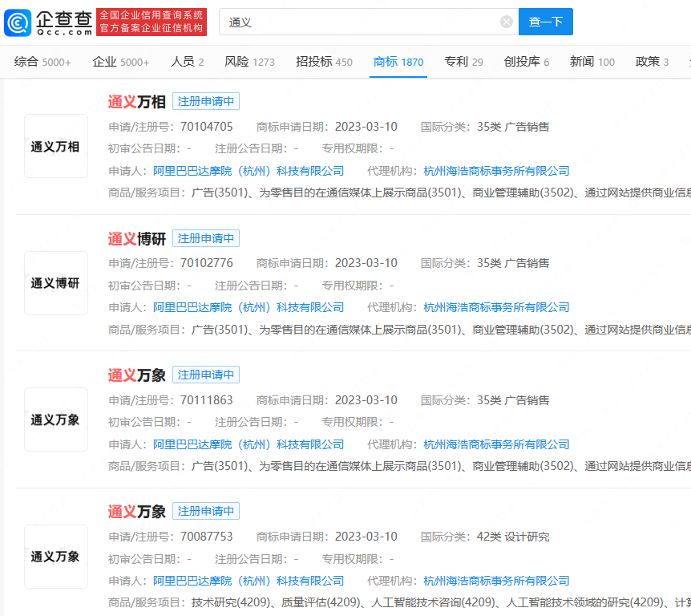
Task: Click the 全国企业信用查询系统 banner
Action: 152,22
